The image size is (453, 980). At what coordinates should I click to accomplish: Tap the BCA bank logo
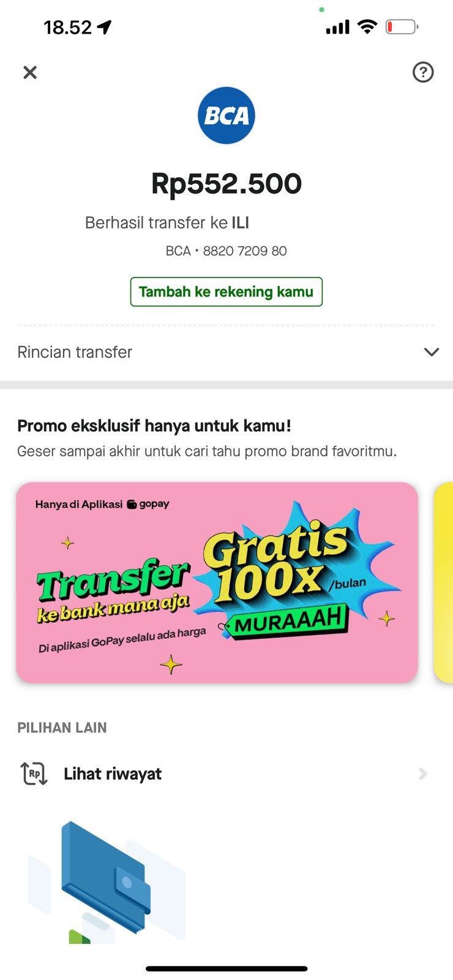pos(226,115)
